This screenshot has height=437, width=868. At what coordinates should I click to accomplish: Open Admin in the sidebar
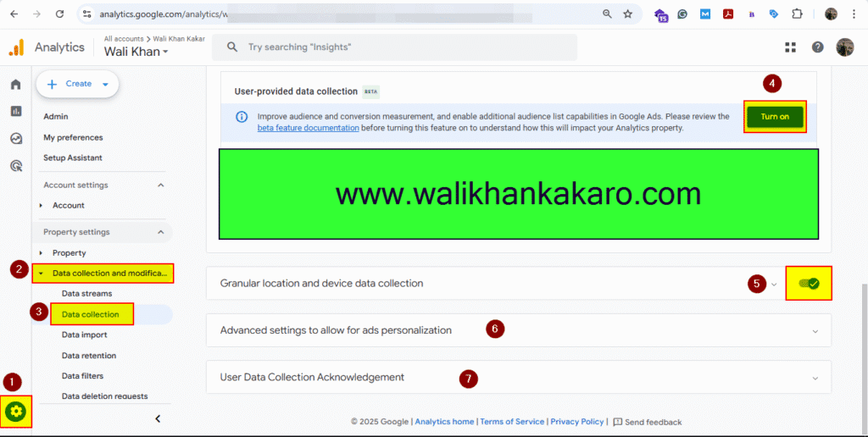point(56,117)
